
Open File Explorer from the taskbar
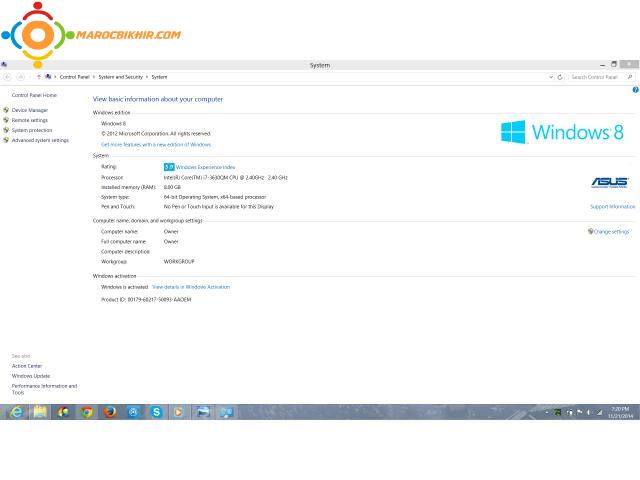click(40, 412)
